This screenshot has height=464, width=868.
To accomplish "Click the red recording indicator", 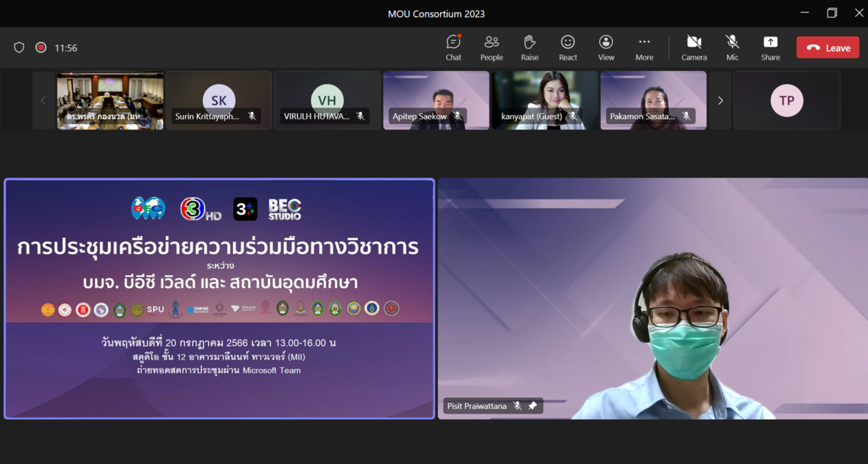I will coord(41,47).
